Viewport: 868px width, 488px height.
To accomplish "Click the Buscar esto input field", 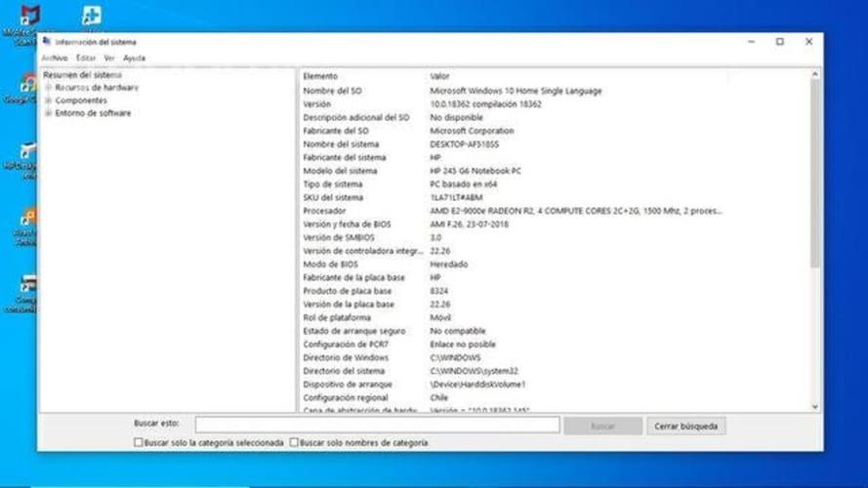I will [x=377, y=425].
